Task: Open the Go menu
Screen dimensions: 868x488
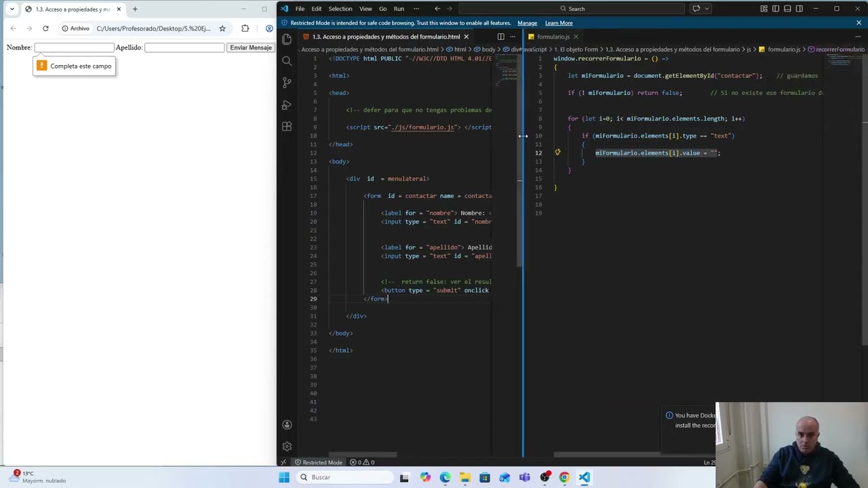Action: [x=382, y=9]
